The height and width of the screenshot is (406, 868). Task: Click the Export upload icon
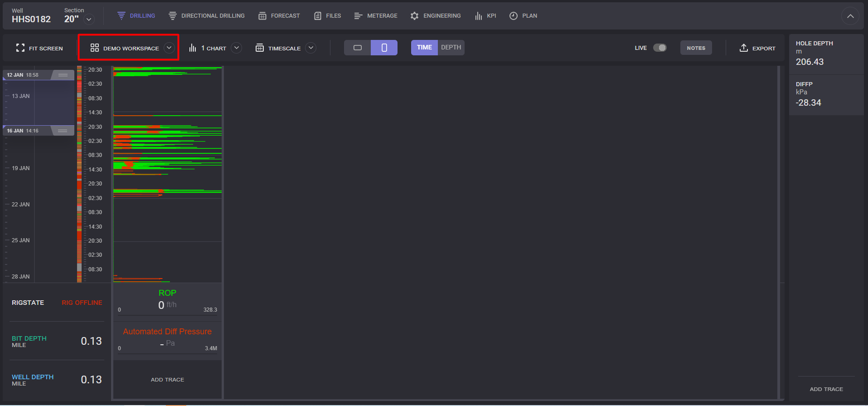pyautogui.click(x=743, y=48)
